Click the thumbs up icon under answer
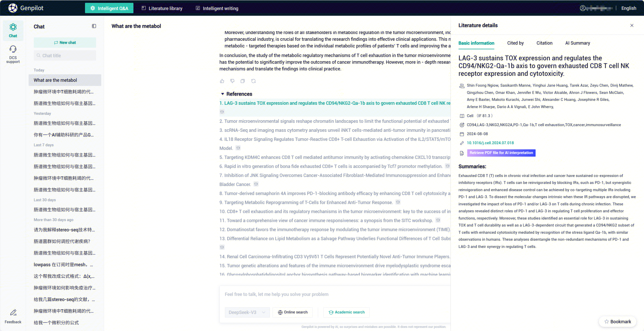The height and width of the screenshot is (331, 644). [x=222, y=81]
